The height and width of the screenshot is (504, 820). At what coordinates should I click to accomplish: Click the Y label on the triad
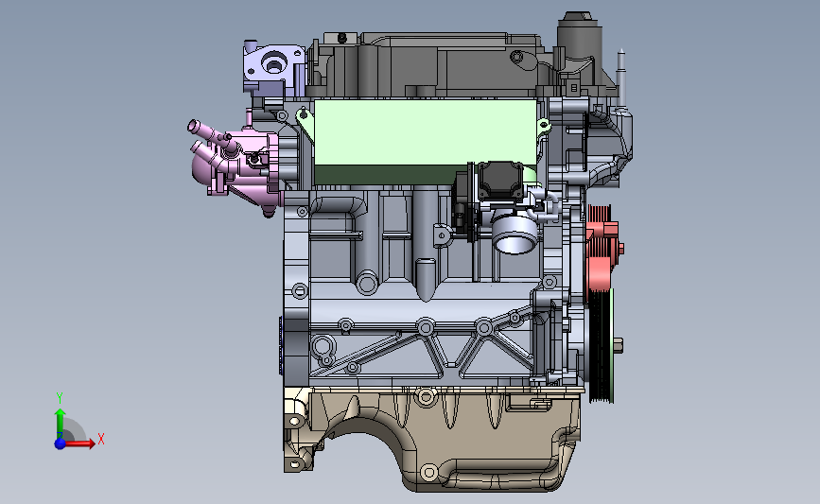pos(60,398)
